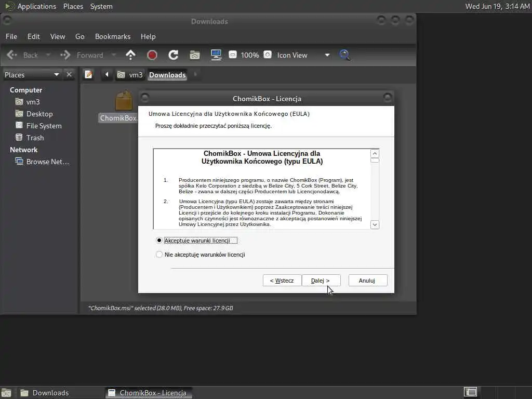The image size is (532, 399).
Task: Reload the current folder
Action: coord(174,55)
